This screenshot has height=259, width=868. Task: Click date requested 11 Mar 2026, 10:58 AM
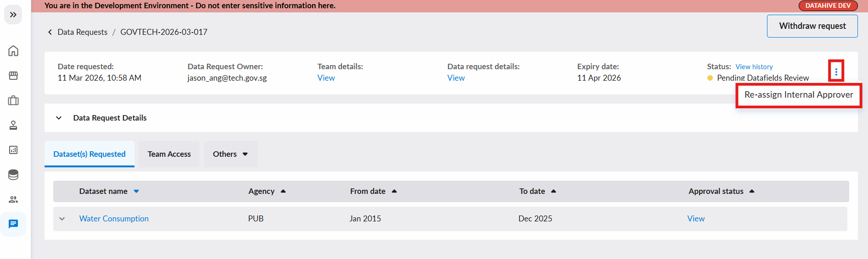[x=100, y=78]
